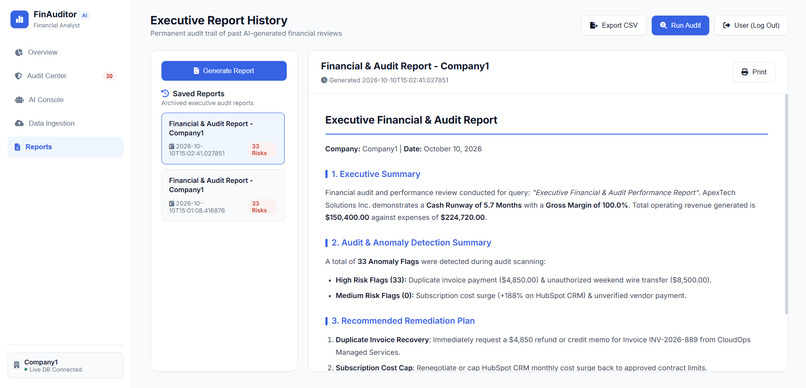Screen dimensions: 806x388
Task: Click '2. Audit & Anomaly Detection Summary' heading
Action: click(x=411, y=243)
